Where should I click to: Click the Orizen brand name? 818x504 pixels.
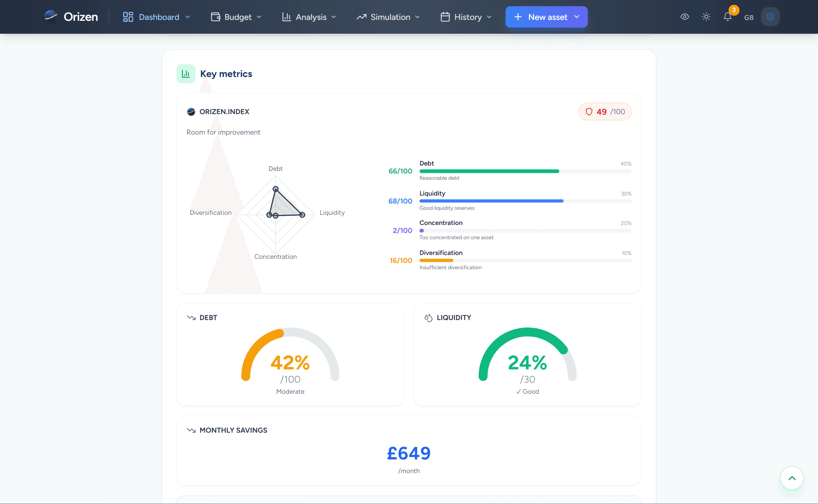(x=81, y=17)
